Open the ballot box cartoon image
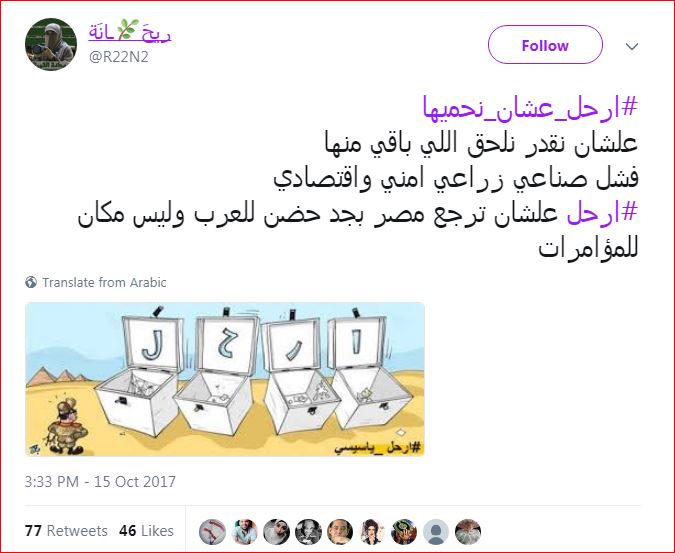The width and height of the screenshot is (675, 553). click(225, 379)
